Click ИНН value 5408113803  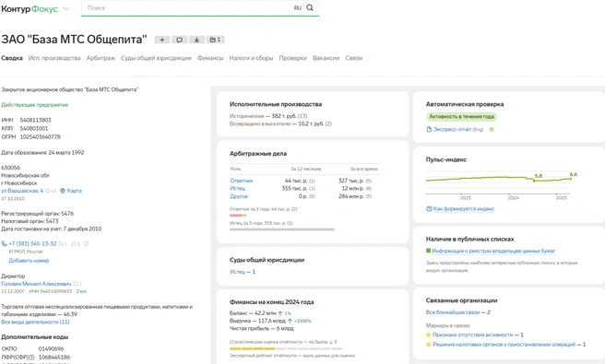(x=35, y=121)
